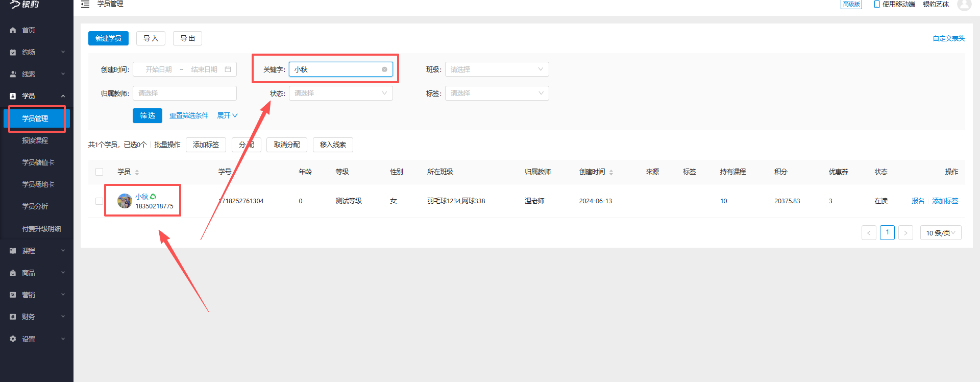Select all students with header checkbox
The width and height of the screenshot is (980, 382).
click(x=100, y=172)
